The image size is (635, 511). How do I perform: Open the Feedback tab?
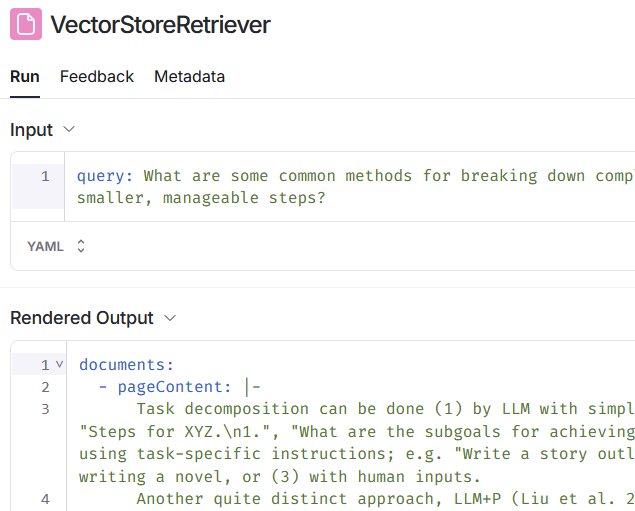click(97, 77)
